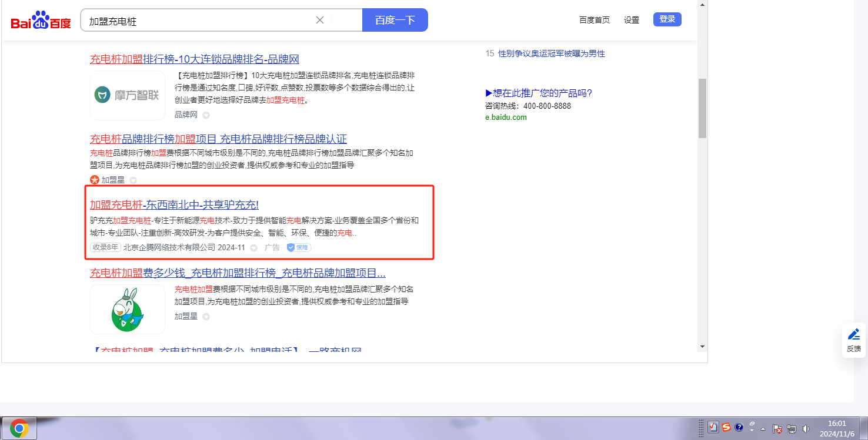Screen dimensions: 868x440
Task: Open Action Center flag icon
Action: point(777,429)
